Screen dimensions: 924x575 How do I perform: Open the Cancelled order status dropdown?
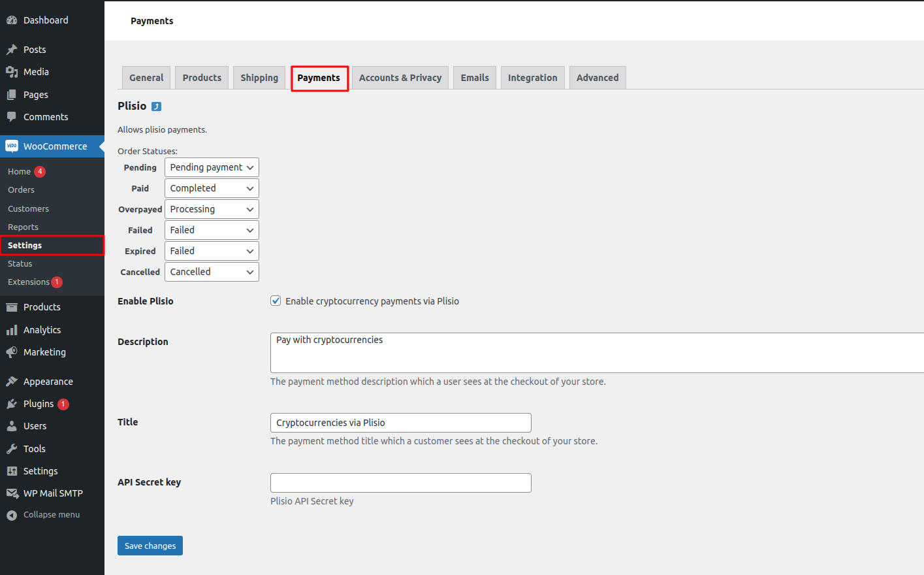pos(212,272)
